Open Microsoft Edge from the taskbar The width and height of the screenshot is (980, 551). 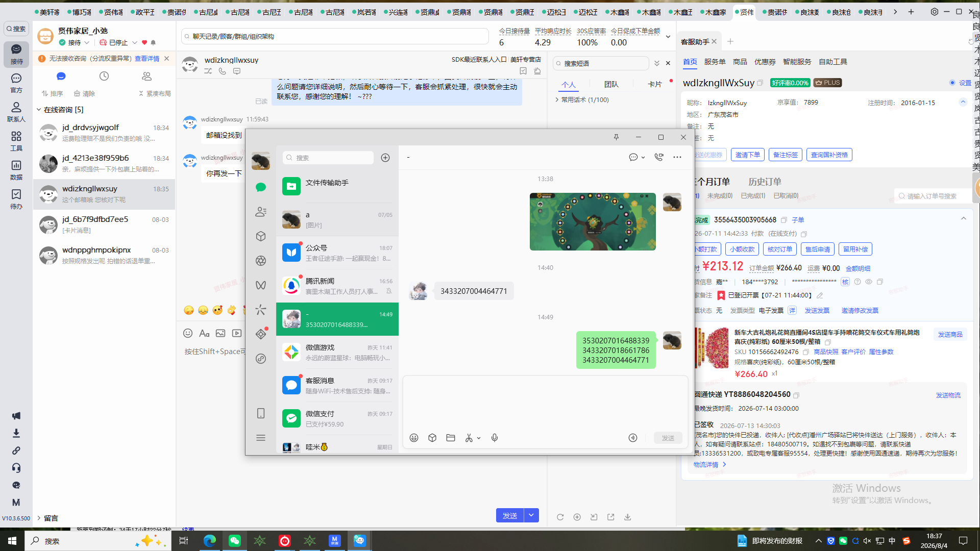[210, 541]
